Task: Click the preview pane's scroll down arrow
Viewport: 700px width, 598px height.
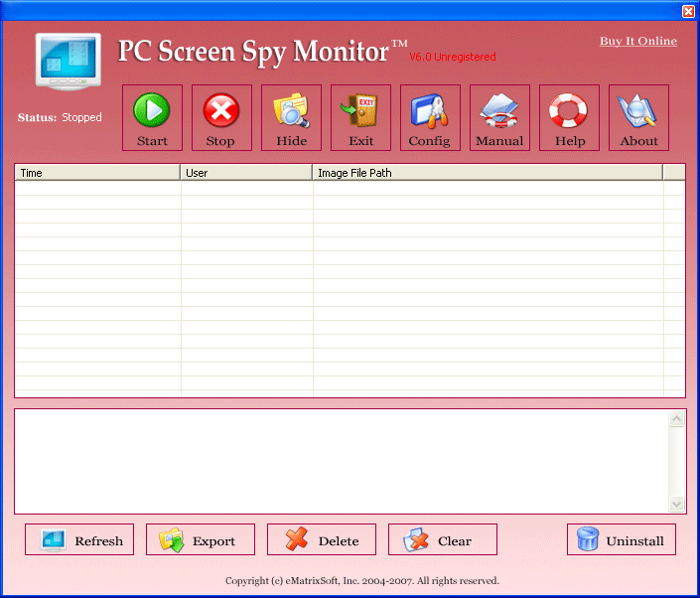Action: [x=677, y=505]
